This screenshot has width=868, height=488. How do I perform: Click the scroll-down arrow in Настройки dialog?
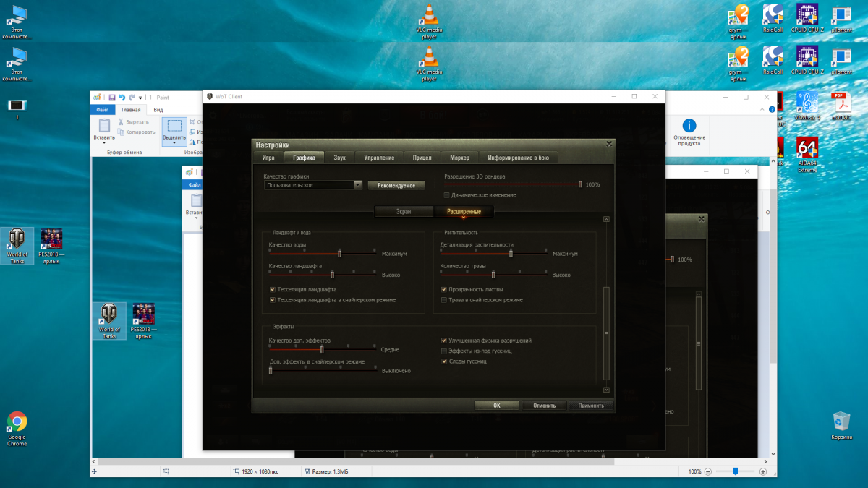607,390
